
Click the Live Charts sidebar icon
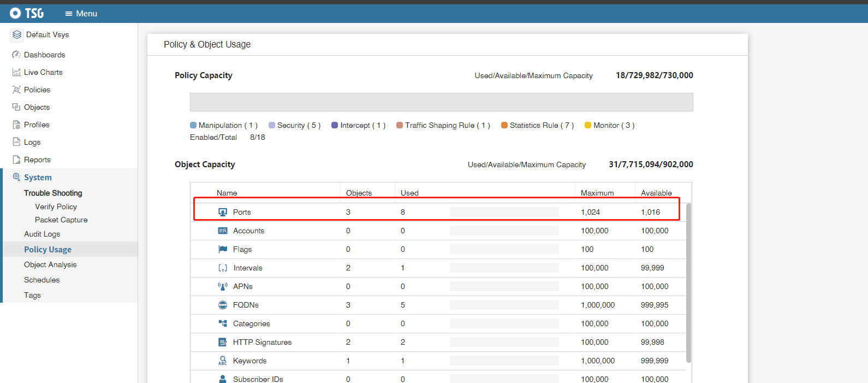16,72
